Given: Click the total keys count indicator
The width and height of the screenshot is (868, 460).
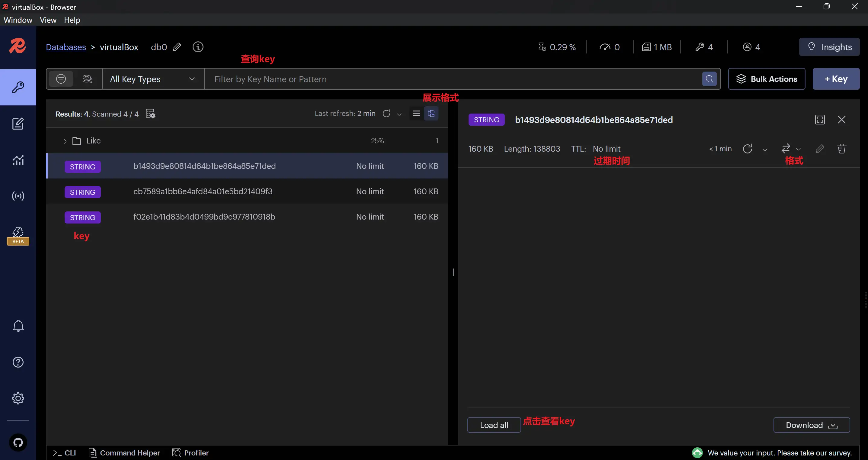Looking at the screenshot, I should [704, 47].
